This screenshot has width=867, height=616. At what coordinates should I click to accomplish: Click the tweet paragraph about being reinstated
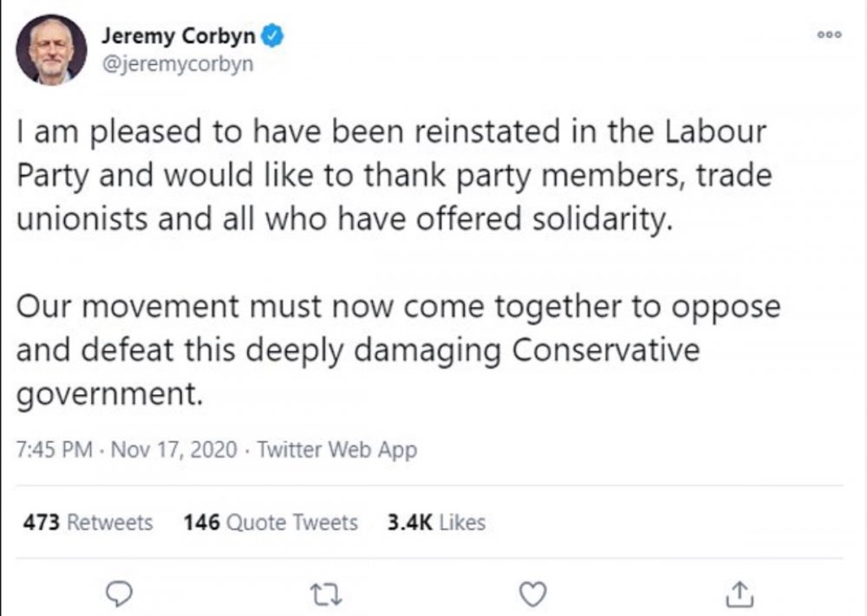392,174
